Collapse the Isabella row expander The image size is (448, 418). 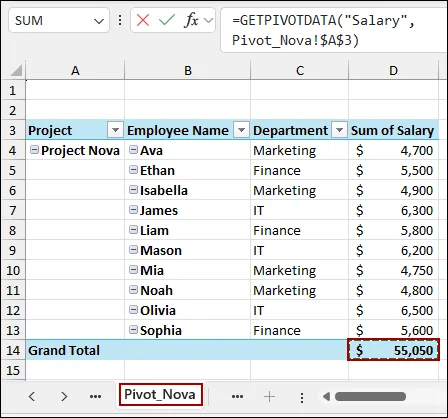(x=133, y=190)
